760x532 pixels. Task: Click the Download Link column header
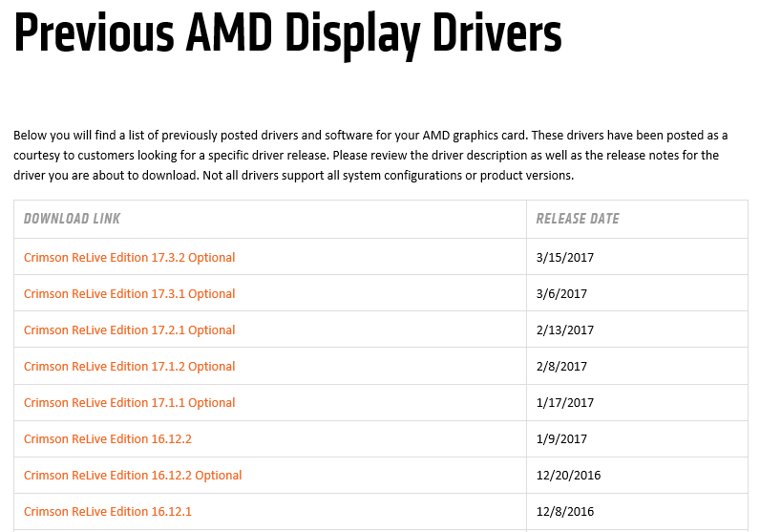(x=73, y=219)
